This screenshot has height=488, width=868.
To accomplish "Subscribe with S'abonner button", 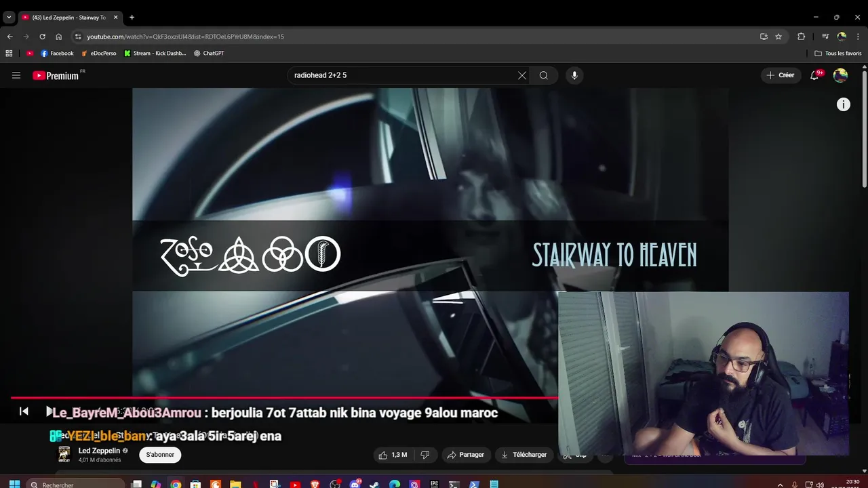I will click(160, 455).
